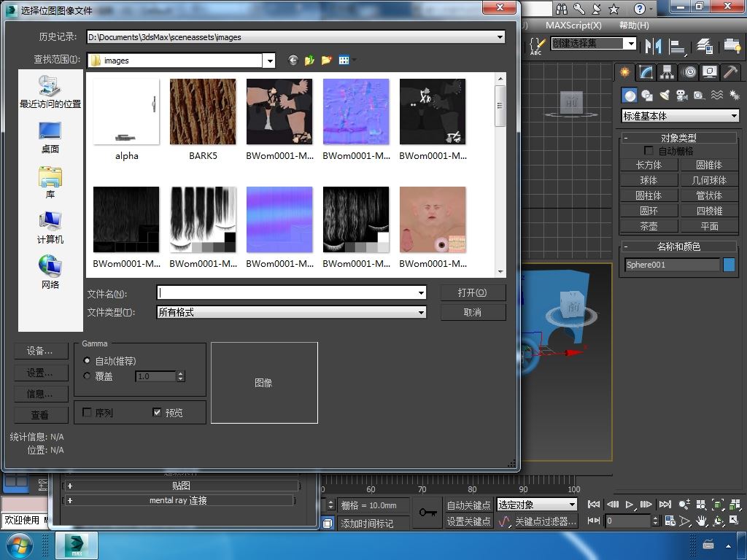The width and height of the screenshot is (747, 560).
Task: Expand the 历史记录 history path dropdown
Action: [500, 36]
